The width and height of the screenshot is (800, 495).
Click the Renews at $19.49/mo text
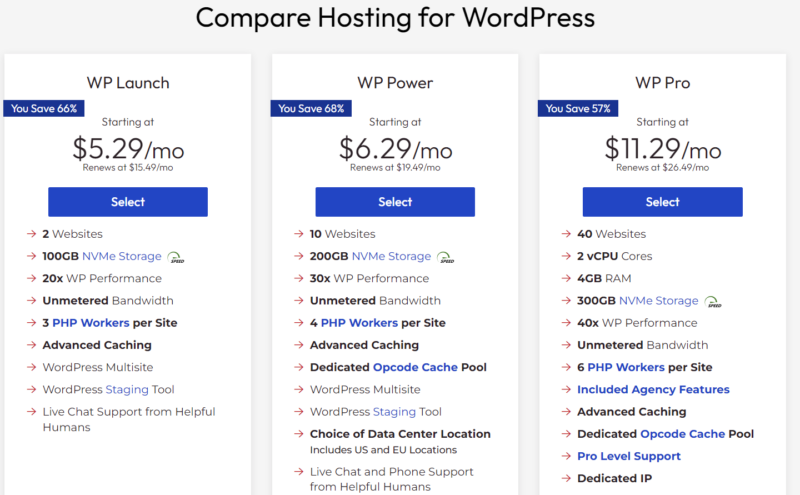pos(395,167)
